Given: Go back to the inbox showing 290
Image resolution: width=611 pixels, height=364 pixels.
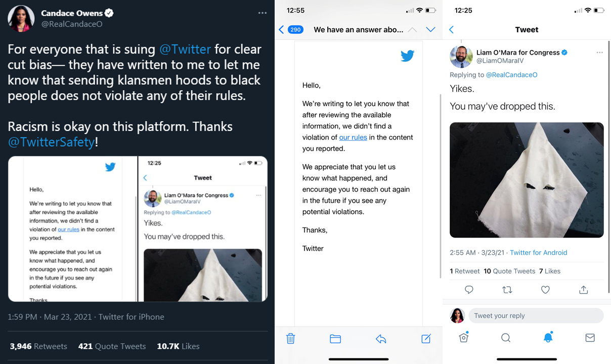Looking at the screenshot, I should coord(291,29).
